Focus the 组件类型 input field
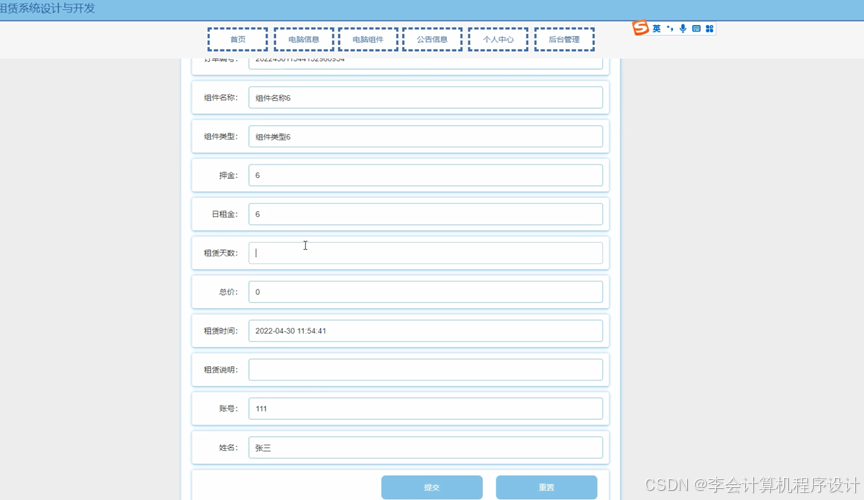The image size is (864, 500). tap(425, 137)
